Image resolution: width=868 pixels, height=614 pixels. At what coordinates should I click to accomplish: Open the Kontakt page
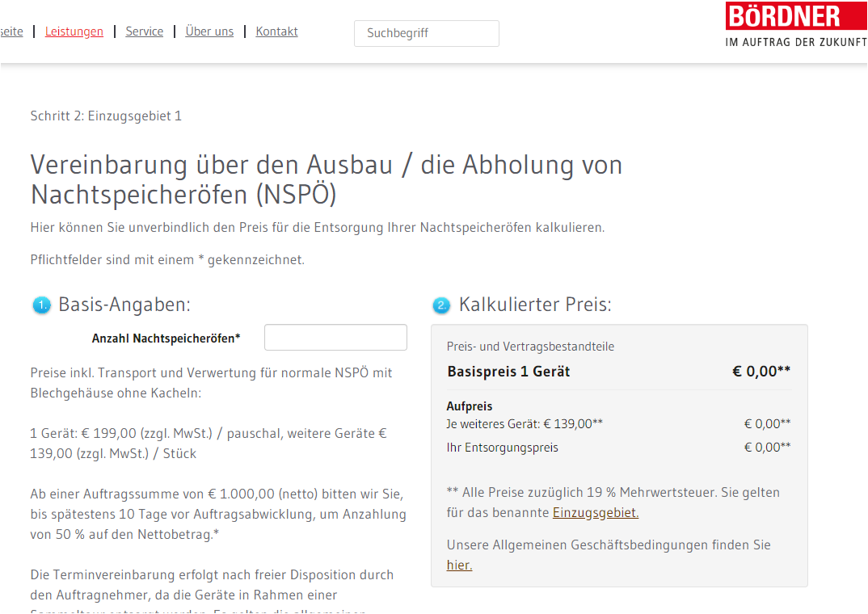point(276,32)
